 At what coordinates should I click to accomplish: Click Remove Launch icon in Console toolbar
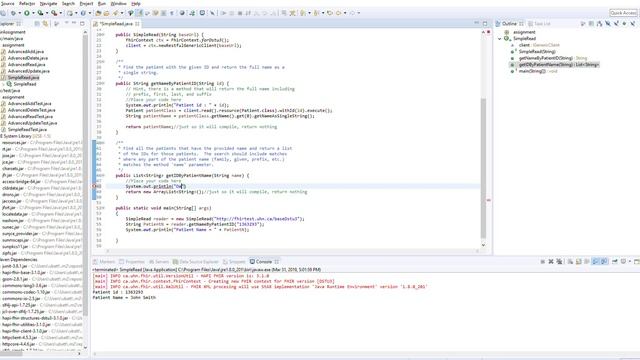(551, 262)
